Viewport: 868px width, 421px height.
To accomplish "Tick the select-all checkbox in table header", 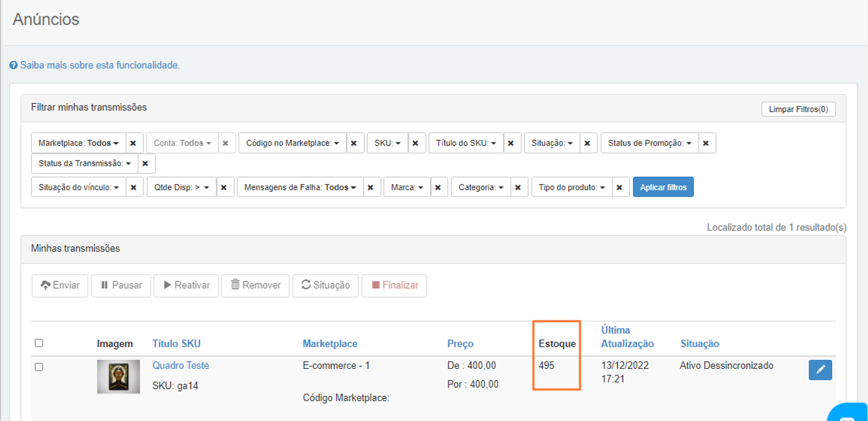I will pyautogui.click(x=39, y=343).
